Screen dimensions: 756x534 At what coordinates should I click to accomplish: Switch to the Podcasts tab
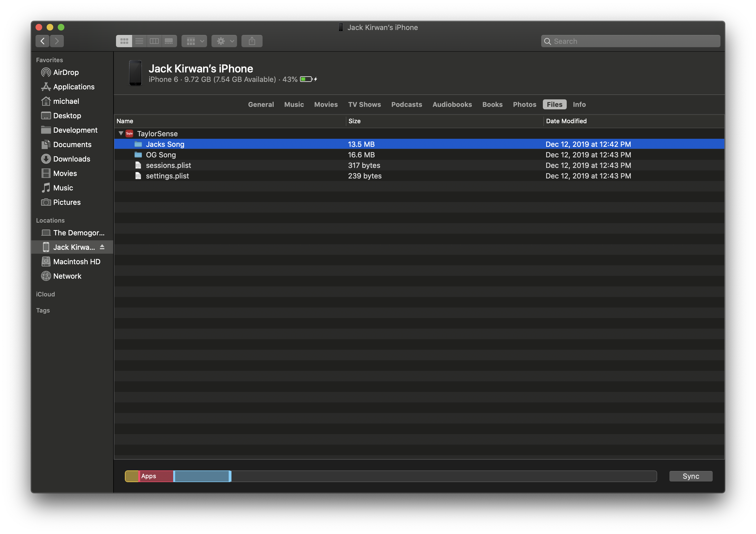pos(407,104)
